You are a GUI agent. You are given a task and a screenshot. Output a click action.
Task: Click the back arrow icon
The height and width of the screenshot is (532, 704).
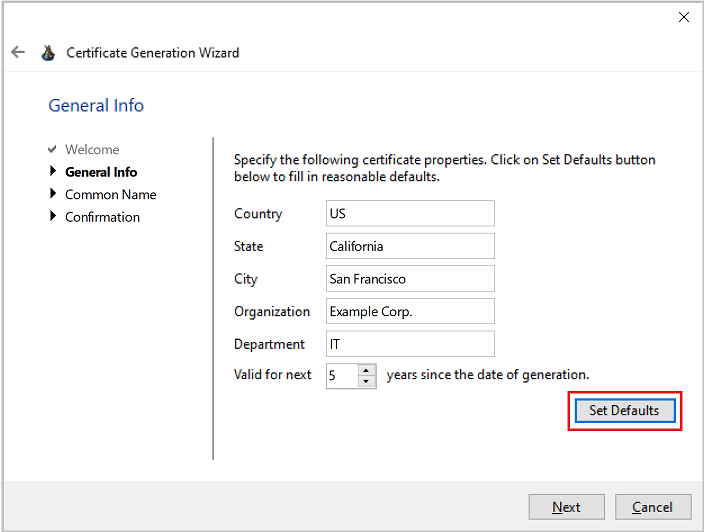point(18,52)
